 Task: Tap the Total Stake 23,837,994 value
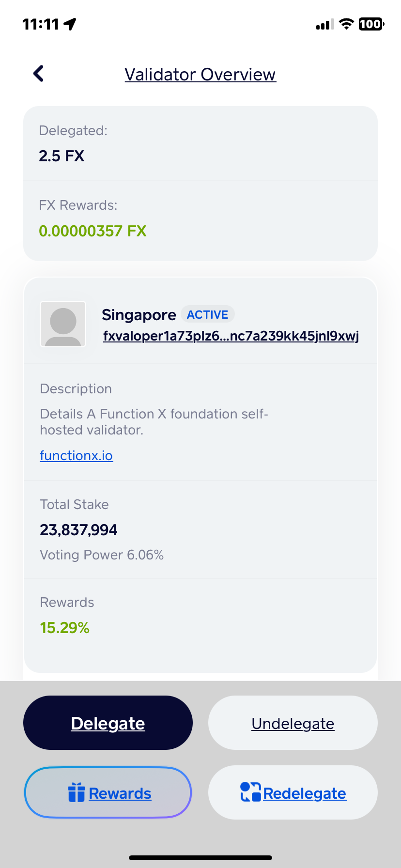[x=78, y=530]
